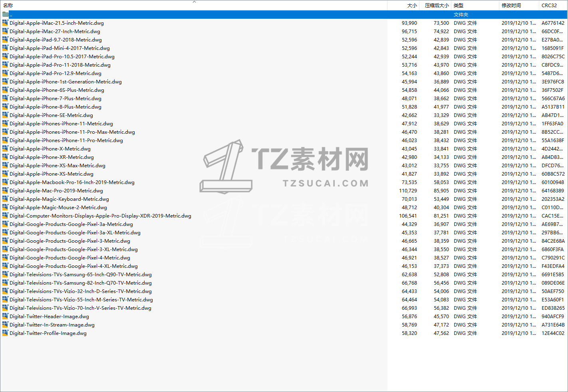This screenshot has width=568, height=392.
Task: Select file Digital-Televisions-TVs-Vizio-32-Inch-D-Series-TV-Metric.dwg
Action: click(x=81, y=291)
